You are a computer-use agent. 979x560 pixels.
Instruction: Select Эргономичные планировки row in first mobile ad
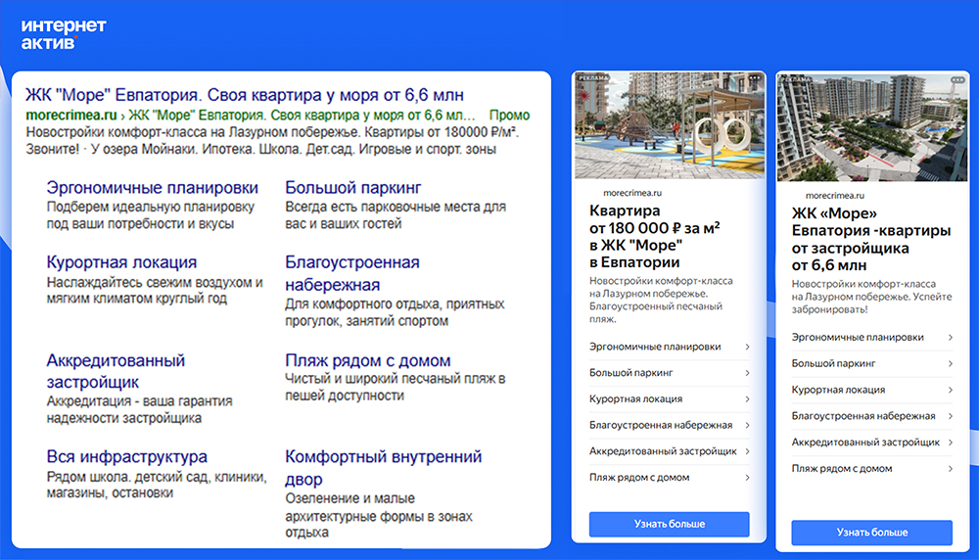click(670, 348)
